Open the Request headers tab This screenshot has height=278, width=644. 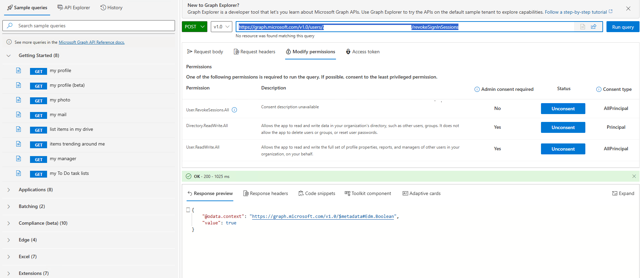[254, 52]
